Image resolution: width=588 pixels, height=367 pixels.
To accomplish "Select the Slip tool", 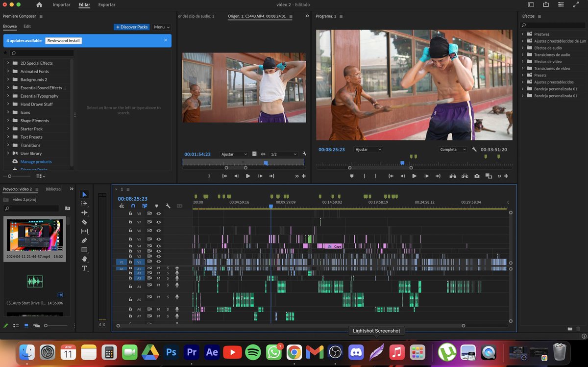I will coord(84,231).
